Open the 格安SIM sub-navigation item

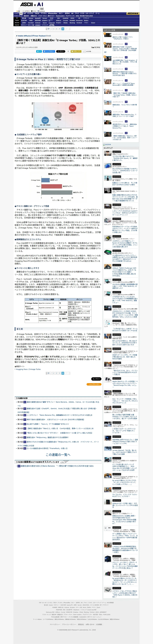click(x=26, y=16)
